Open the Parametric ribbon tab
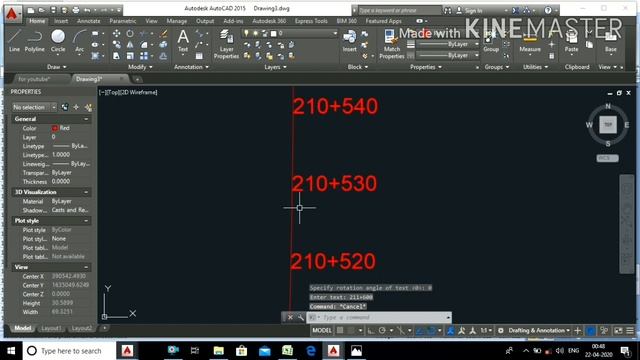This screenshot has height=360, width=640. [122, 21]
